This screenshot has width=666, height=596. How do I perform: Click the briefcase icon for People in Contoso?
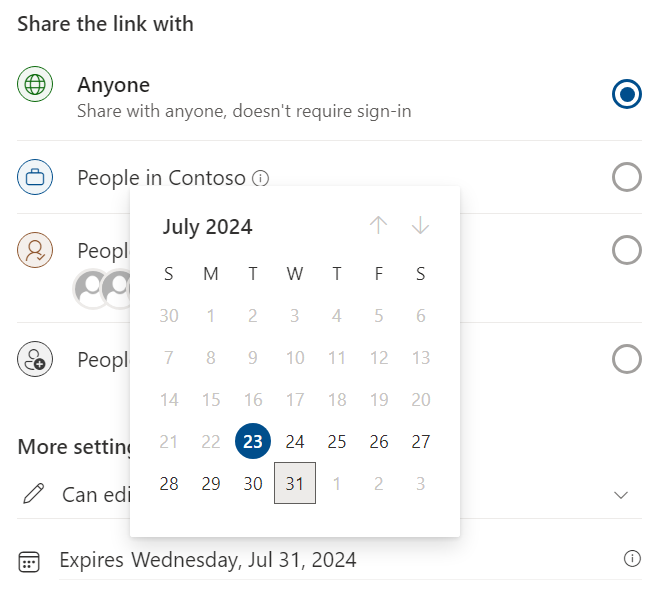(35, 177)
